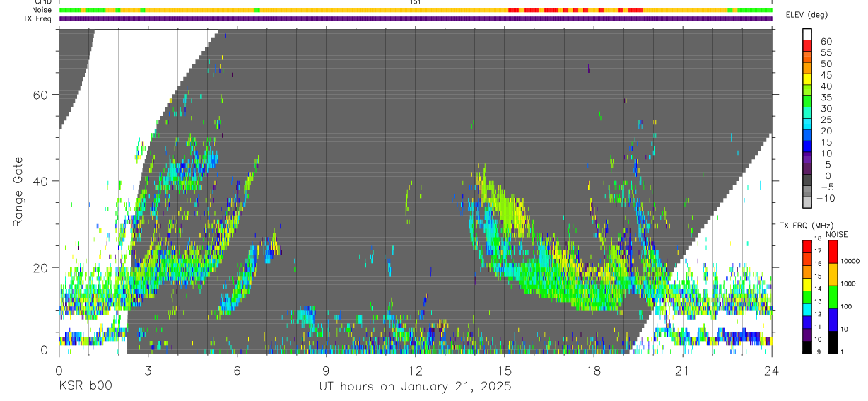Click the '45' label on the ELEV scale
Image resolution: width=868 pixels, height=401 pixels.
(826, 75)
